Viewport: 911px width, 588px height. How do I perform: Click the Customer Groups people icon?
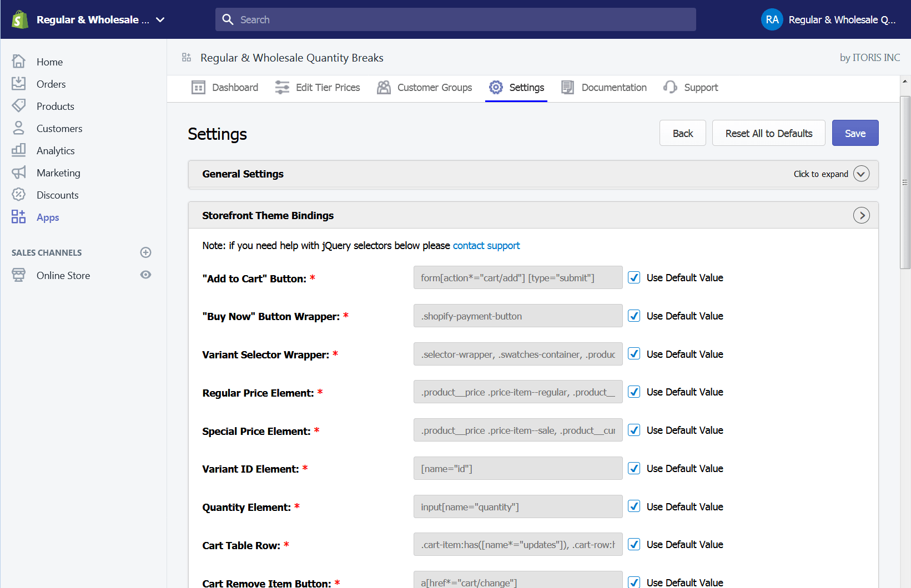[384, 87]
